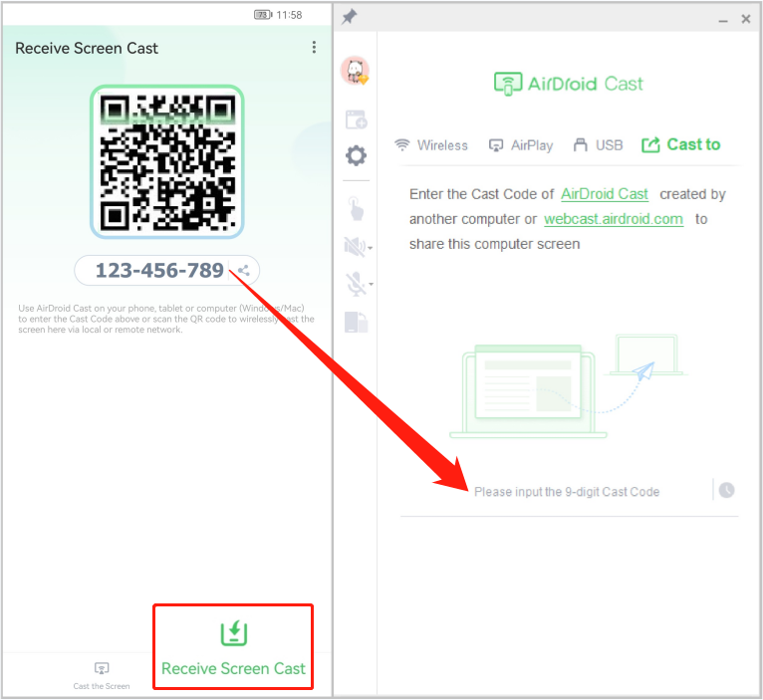Switch to the AirPlay tab
The image size is (763, 700).
click(x=520, y=145)
